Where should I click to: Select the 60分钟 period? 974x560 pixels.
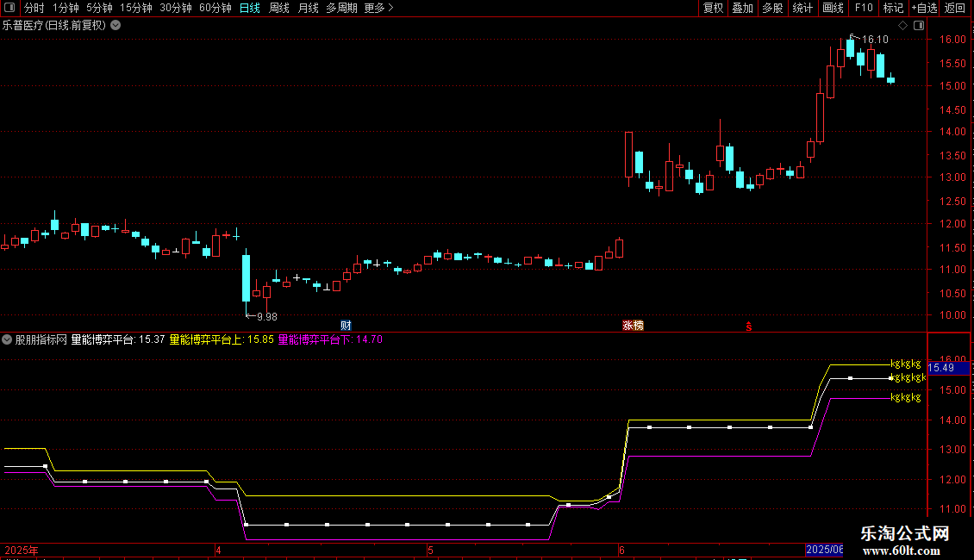point(215,8)
